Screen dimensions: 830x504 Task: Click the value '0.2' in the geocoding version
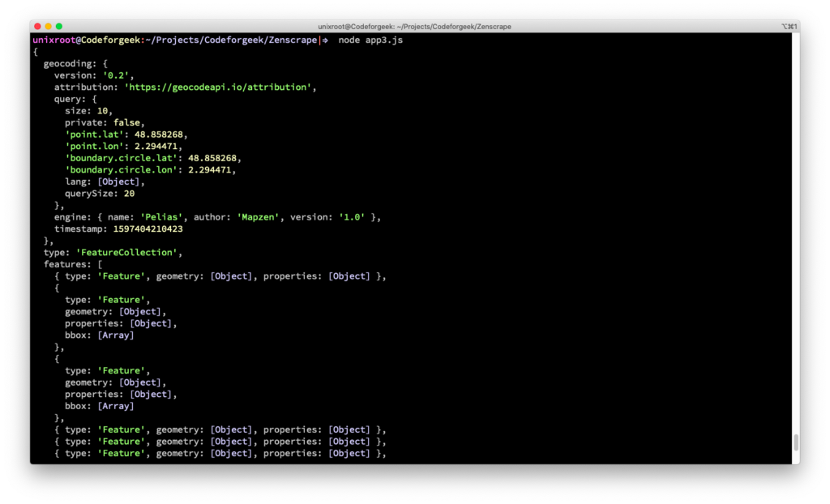point(116,75)
